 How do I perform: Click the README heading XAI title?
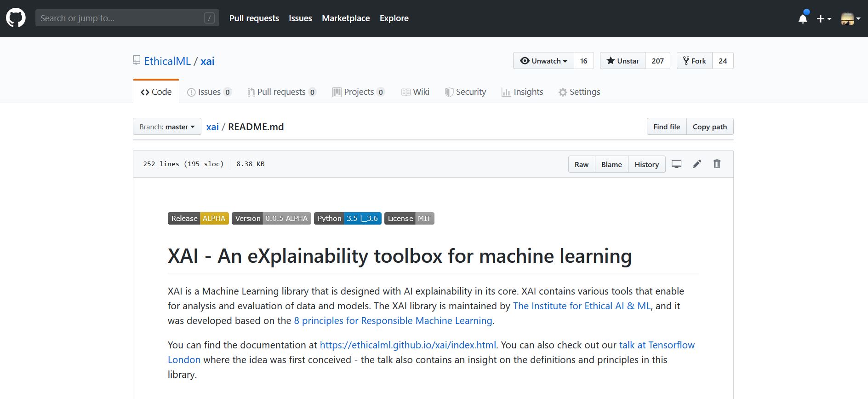click(x=400, y=256)
